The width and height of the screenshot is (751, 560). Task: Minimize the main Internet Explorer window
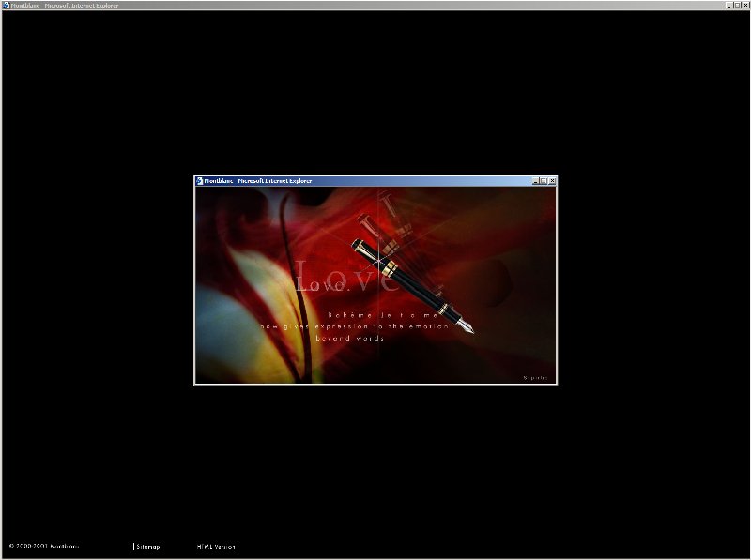(728, 5)
